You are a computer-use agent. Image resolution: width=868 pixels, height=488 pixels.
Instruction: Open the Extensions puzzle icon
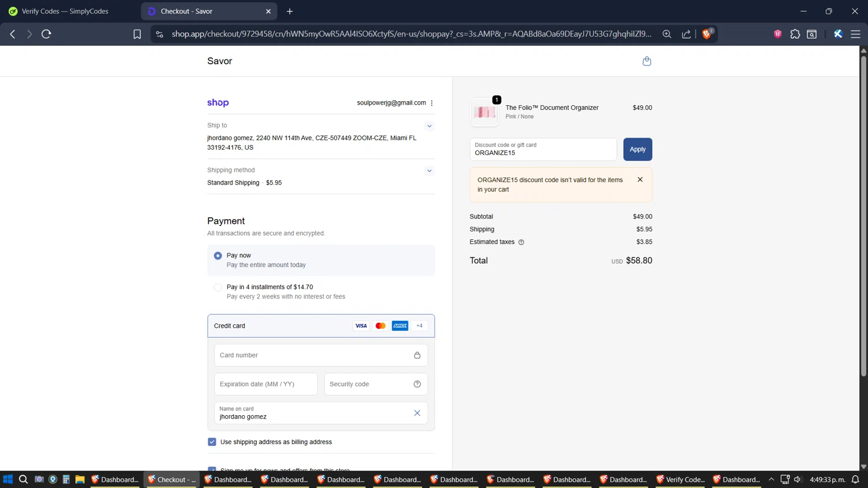click(795, 34)
